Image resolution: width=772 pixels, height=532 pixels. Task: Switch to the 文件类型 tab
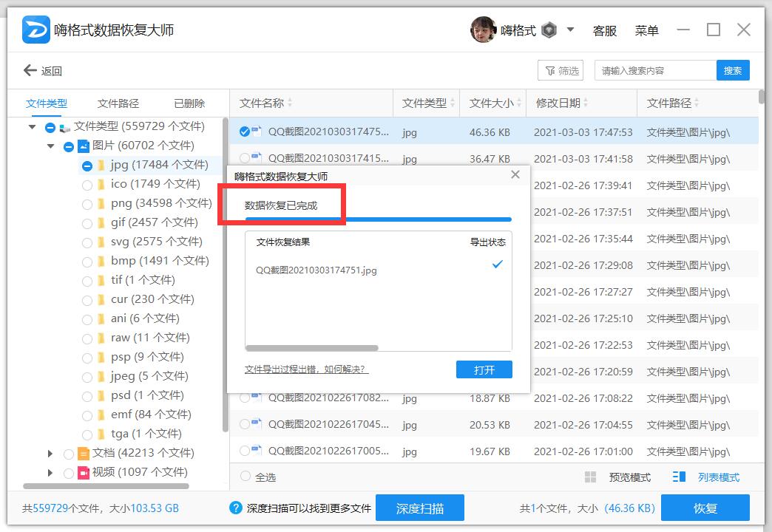click(x=47, y=103)
